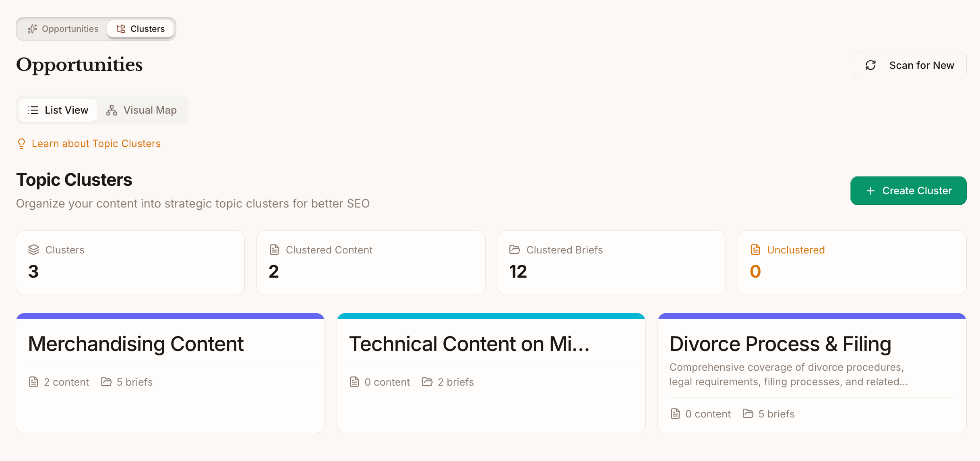This screenshot has height=461, width=980.
Task: Click the refresh icon in Scan for New
Action: [871, 65]
